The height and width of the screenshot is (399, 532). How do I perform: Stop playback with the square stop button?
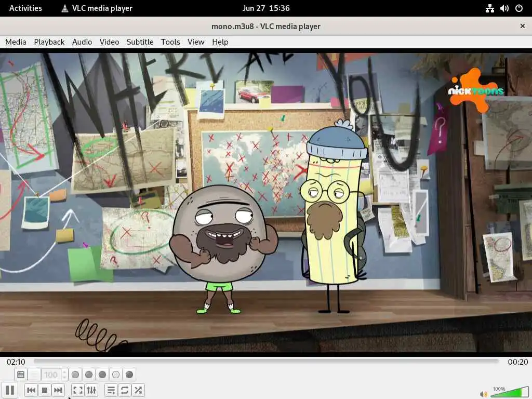[x=45, y=390]
